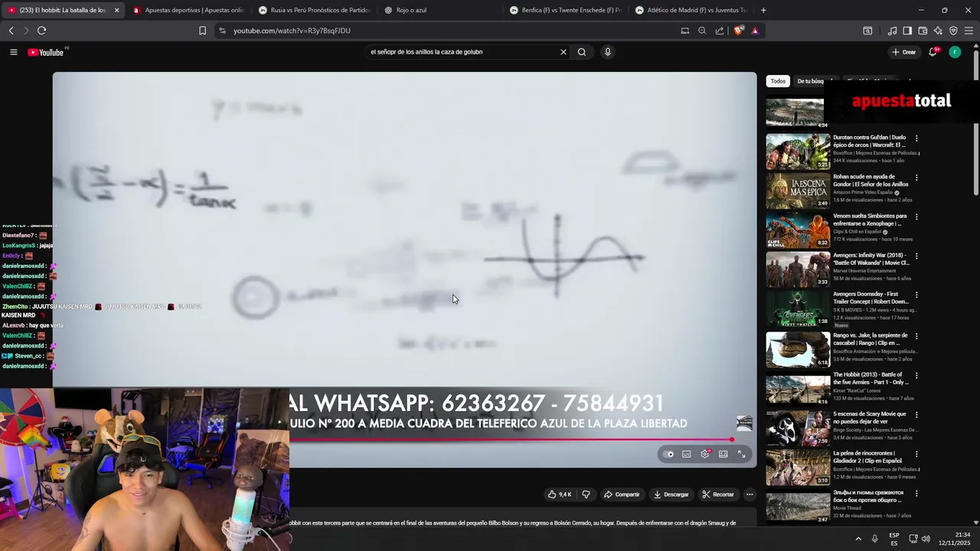This screenshot has height=551, width=980.
Task: Open more actions ellipsis below video
Action: coord(750,494)
